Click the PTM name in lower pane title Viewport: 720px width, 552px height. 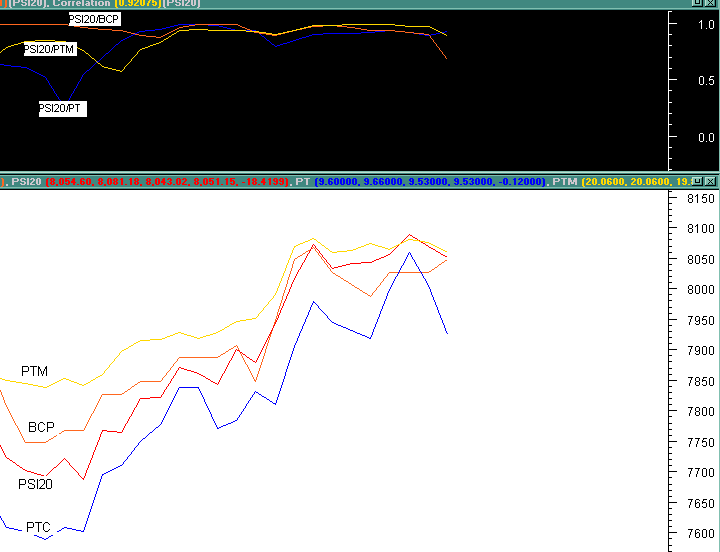click(564, 182)
